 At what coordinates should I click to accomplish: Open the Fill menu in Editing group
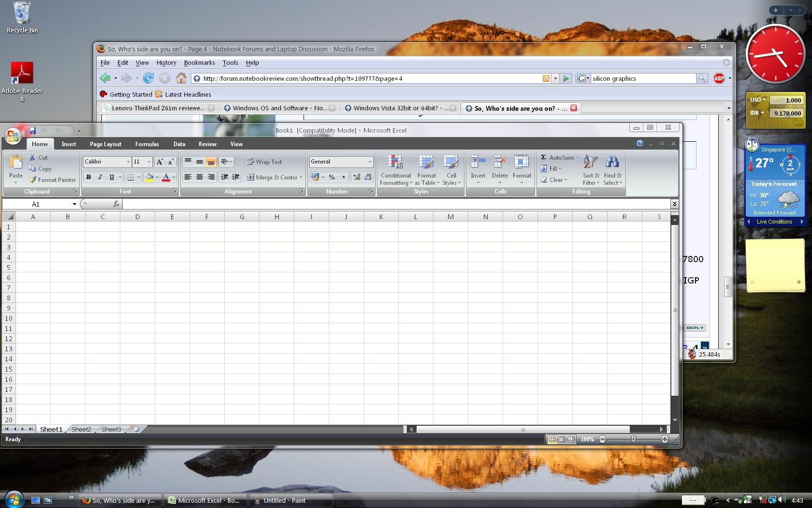tap(551, 169)
